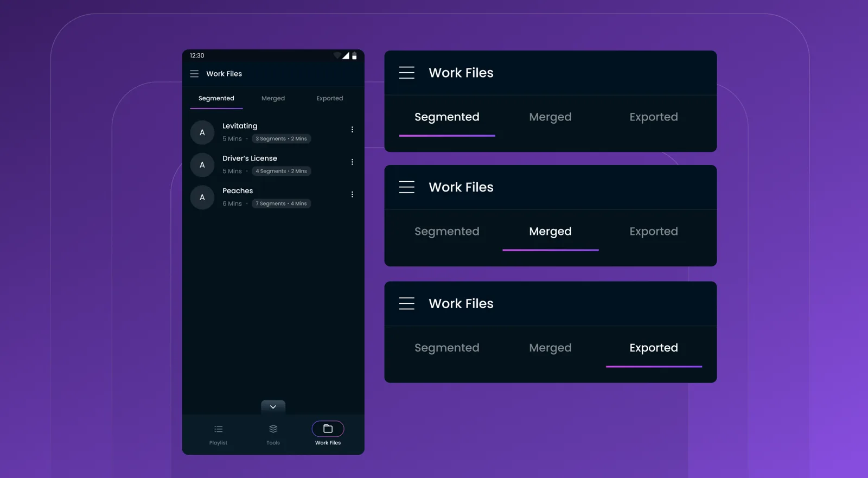
Task: Click the hamburger icon in the Segmented-active card
Action: pos(407,73)
